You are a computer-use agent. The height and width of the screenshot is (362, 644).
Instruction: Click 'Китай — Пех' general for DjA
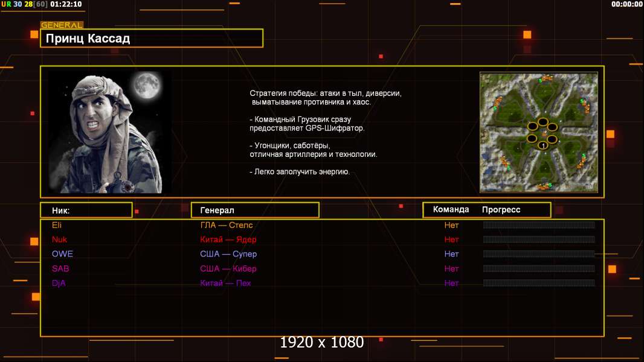point(225,283)
